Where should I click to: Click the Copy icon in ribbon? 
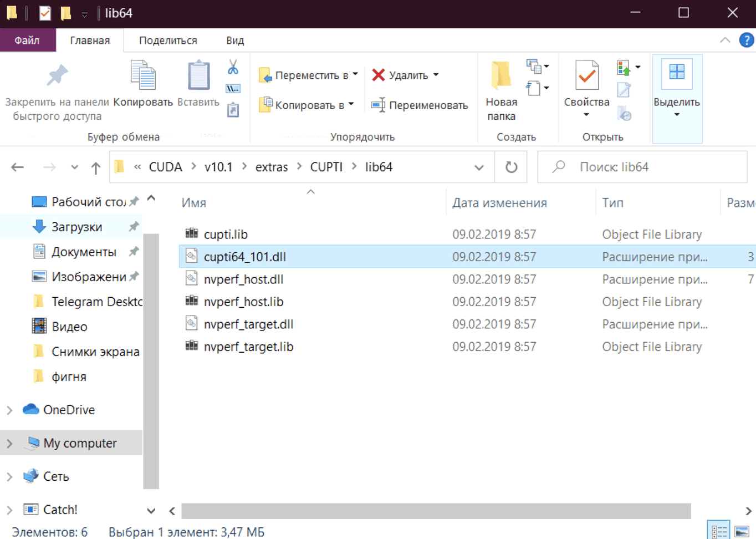tap(143, 77)
